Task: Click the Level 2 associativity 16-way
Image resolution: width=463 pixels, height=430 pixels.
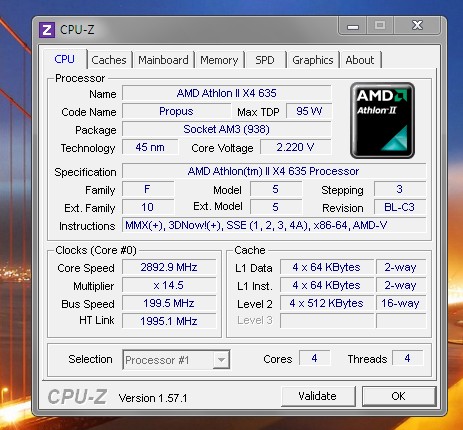Action: point(401,303)
